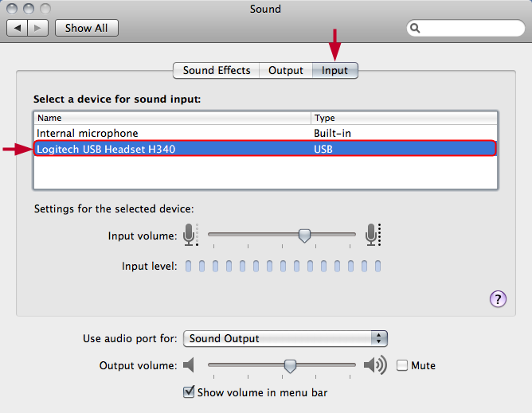
Task: Click the high input volume microphone icon
Action: tap(373, 234)
